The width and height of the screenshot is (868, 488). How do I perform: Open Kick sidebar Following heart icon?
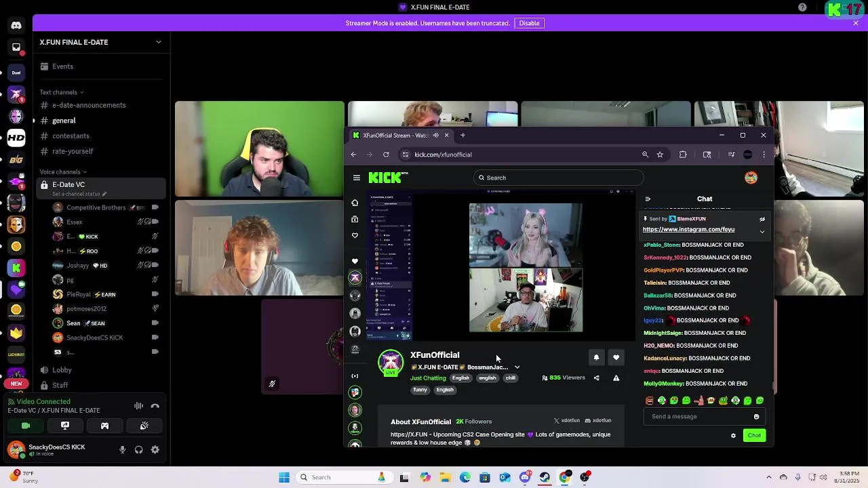pyautogui.click(x=355, y=235)
